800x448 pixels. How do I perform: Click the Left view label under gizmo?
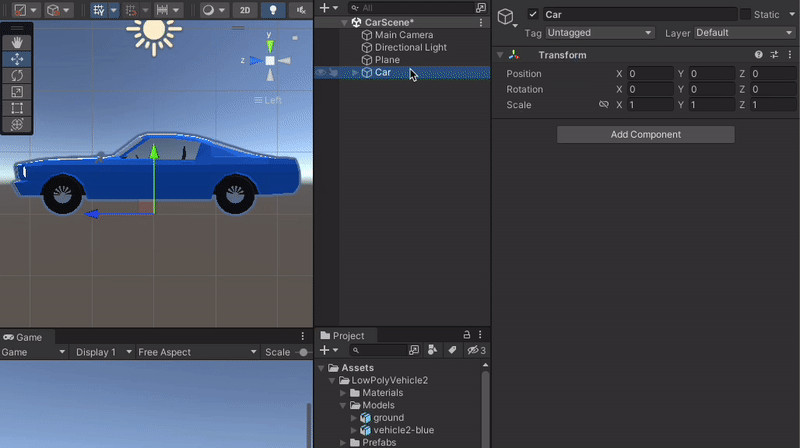[x=273, y=100]
